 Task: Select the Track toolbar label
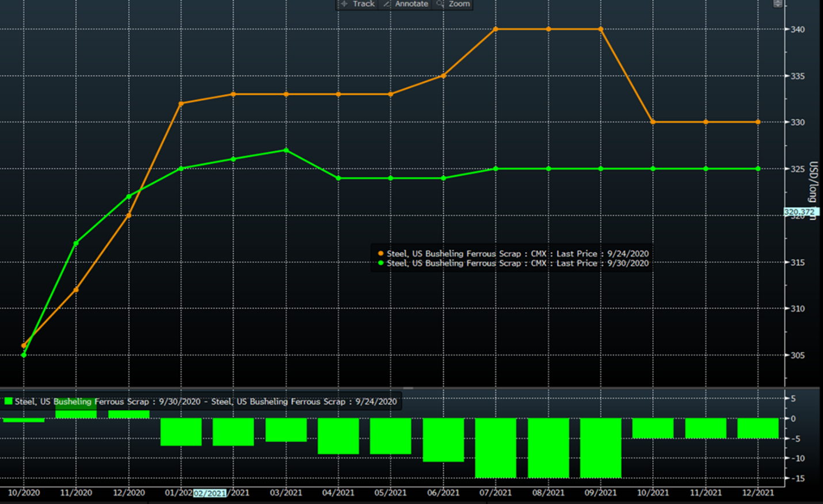pos(363,4)
